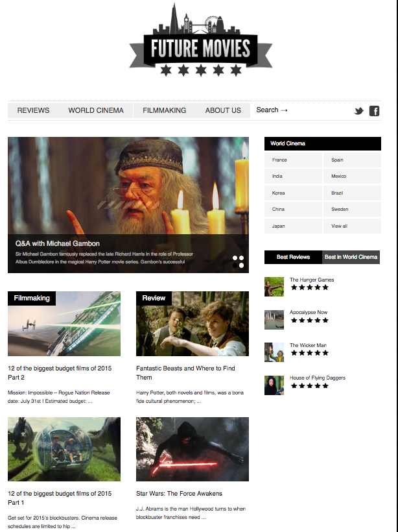Open The Hunger Games review link
Screen dimensions: 398x532
pyautogui.click(x=312, y=280)
